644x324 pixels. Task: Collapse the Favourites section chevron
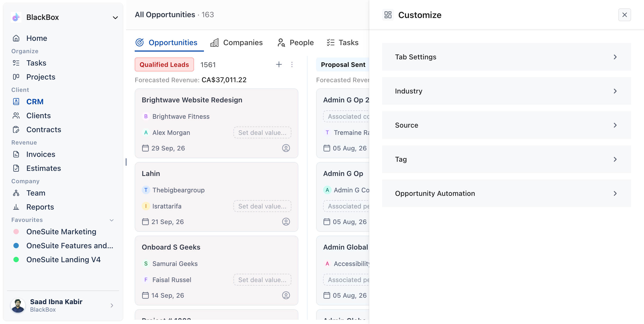pos(112,220)
